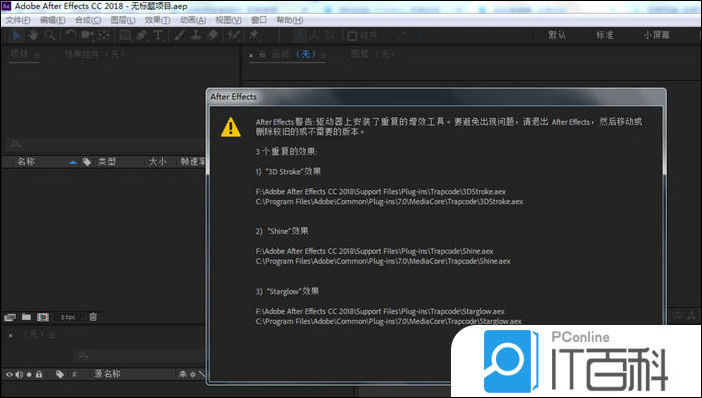Open the Composition panel options menu
702x398 pixels.
pyautogui.click(x=323, y=55)
